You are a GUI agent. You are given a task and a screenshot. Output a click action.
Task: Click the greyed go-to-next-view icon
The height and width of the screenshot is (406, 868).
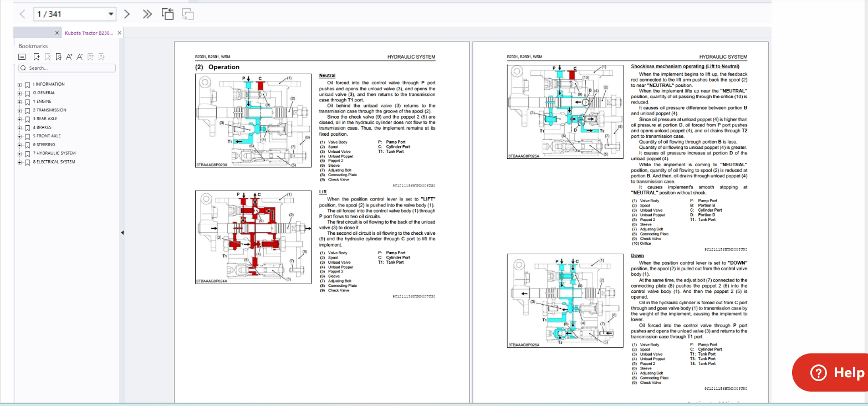tap(187, 14)
